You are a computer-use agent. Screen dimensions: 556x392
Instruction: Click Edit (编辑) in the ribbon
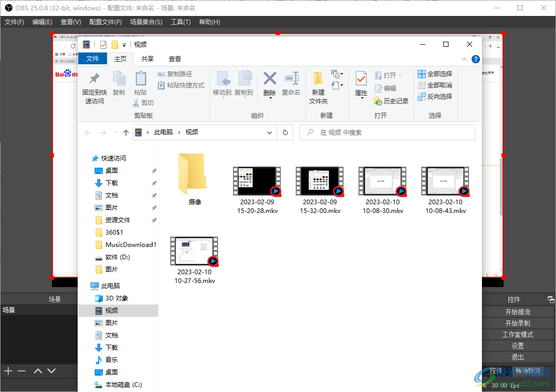[x=385, y=88]
